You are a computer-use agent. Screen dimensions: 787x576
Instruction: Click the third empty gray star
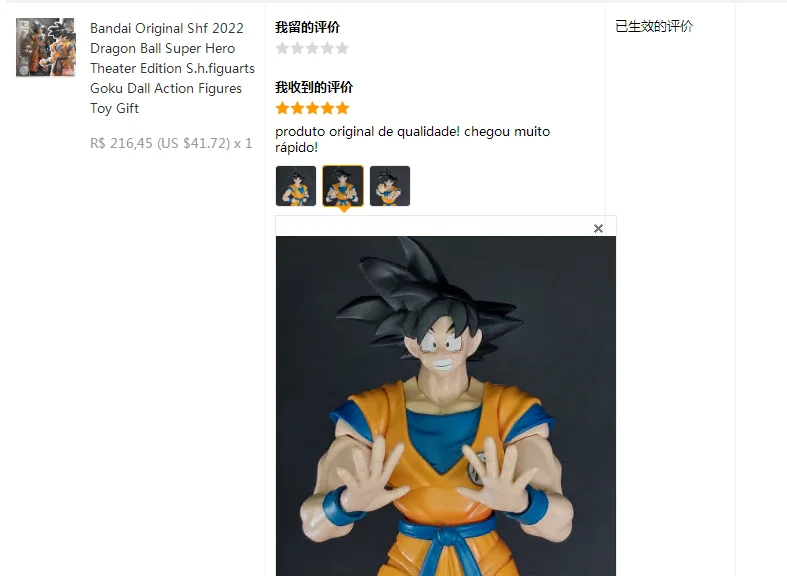coord(312,48)
